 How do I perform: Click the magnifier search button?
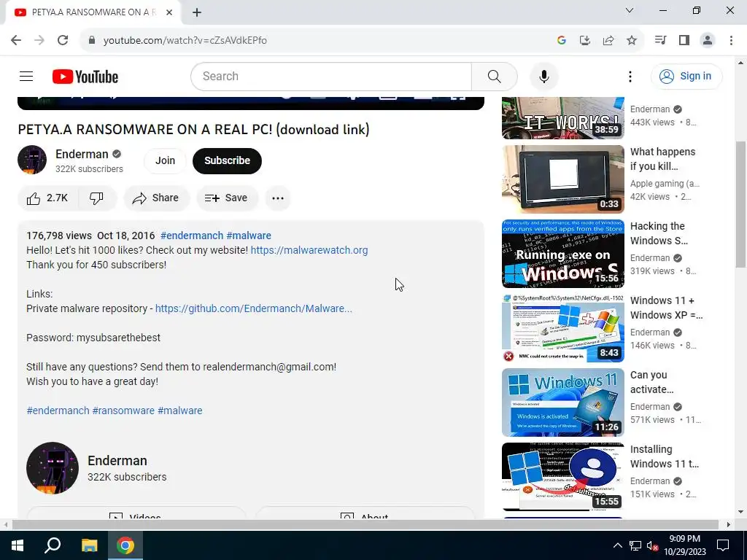494,76
